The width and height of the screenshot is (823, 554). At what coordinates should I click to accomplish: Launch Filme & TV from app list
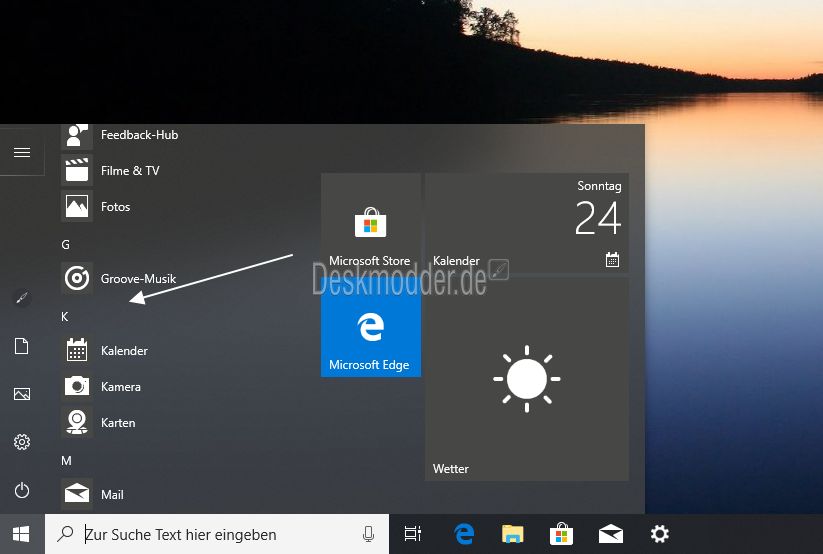pyautogui.click(x=111, y=171)
